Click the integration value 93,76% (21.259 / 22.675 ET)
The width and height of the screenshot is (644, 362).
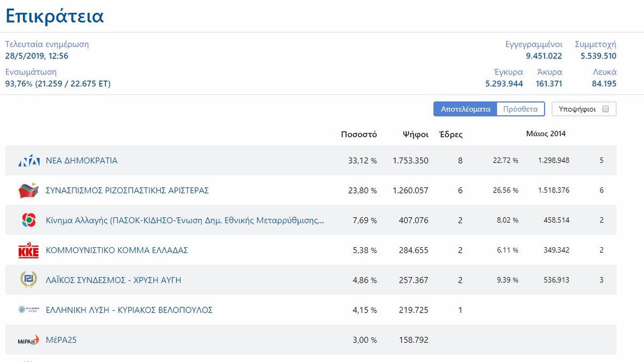(x=58, y=84)
